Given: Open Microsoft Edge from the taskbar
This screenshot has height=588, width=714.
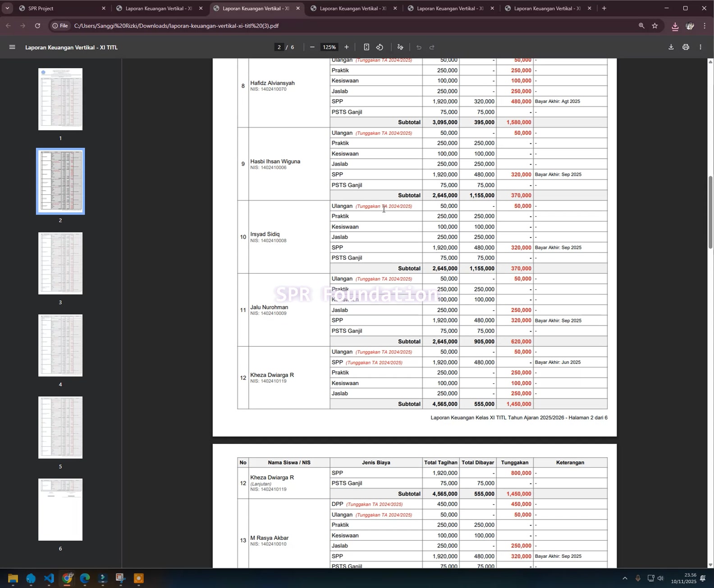Looking at the screenshot, I should [85, 578].
